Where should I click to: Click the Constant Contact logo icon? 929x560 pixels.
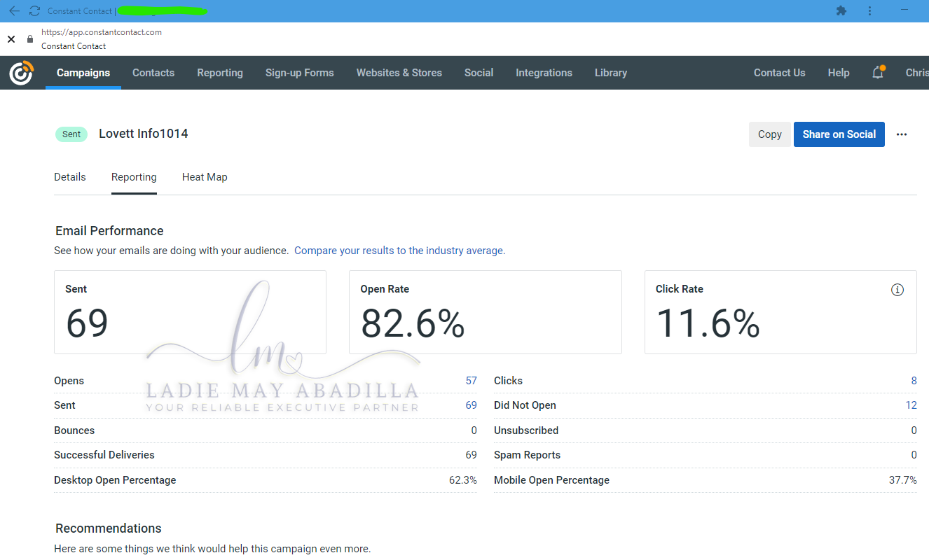pyautogui.click(x=21, y=73)
